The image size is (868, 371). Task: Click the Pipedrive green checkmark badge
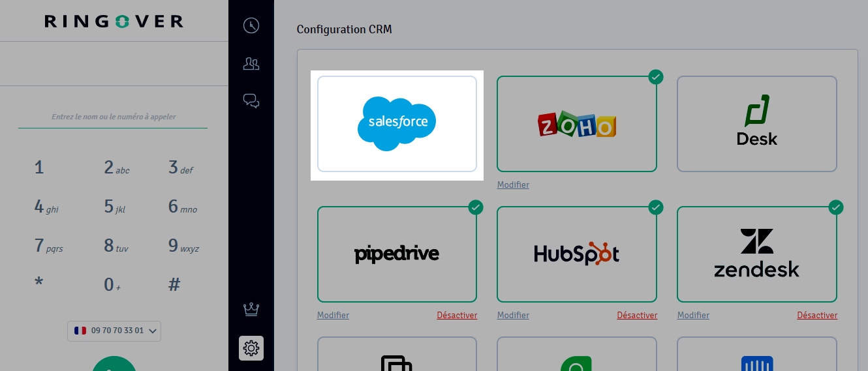pyautogui.click(x=476, y=207)
